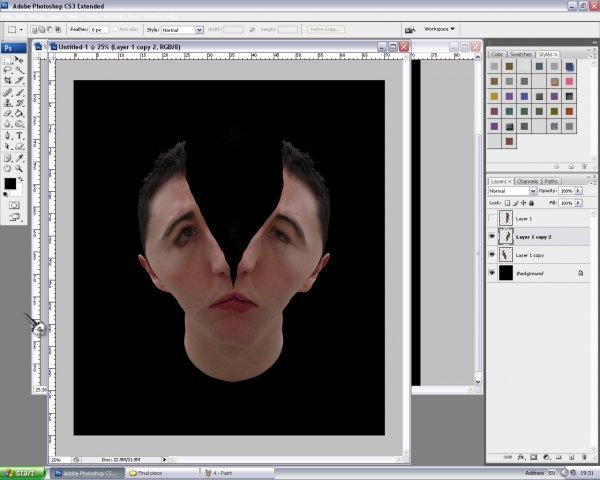Select the Slice tool

tap(19, 80)
